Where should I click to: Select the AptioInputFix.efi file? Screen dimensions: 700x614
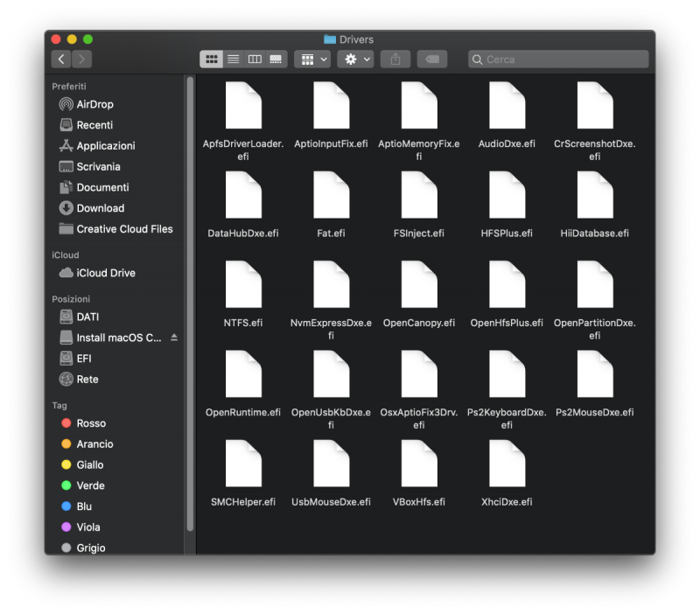(331, 115)
